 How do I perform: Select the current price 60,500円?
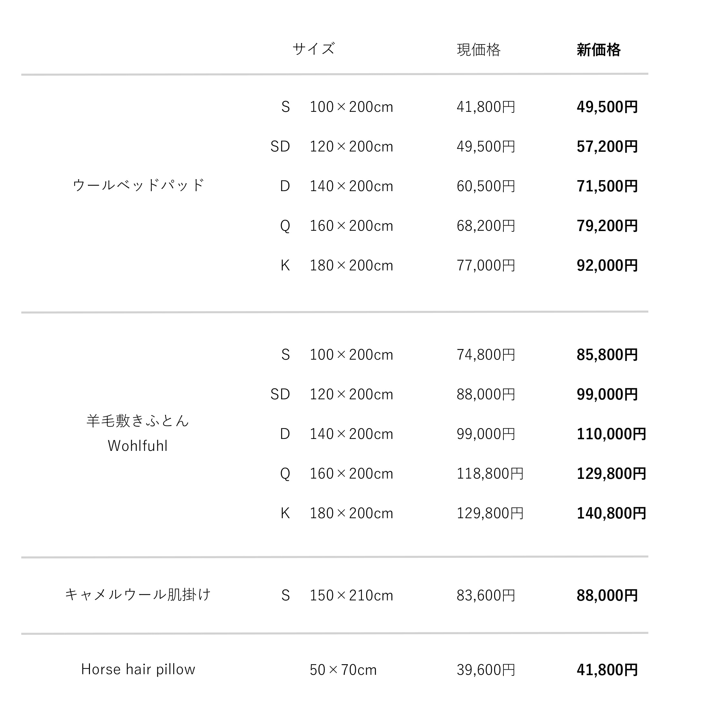point(486,186)
